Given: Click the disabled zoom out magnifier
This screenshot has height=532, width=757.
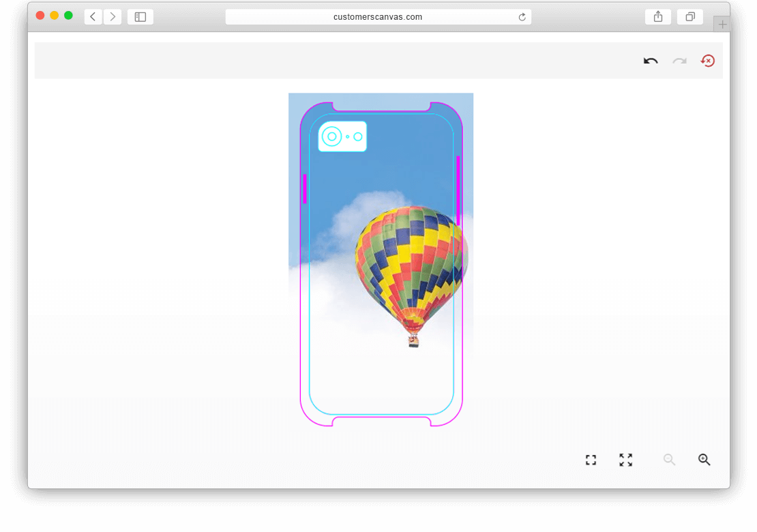Looking at the screenshot, I should click(669, 460).
